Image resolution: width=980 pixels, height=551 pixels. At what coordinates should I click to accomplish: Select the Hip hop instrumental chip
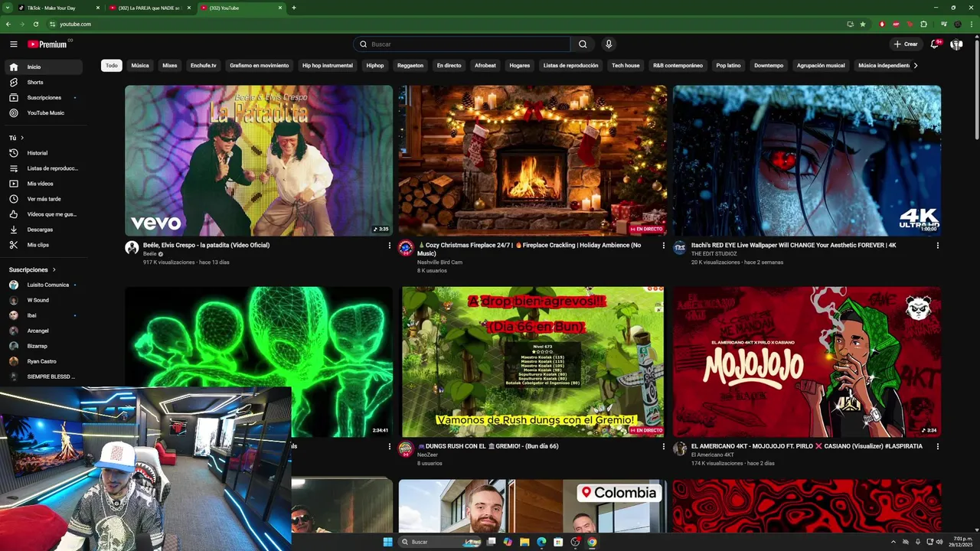click(x=328, y=66)
